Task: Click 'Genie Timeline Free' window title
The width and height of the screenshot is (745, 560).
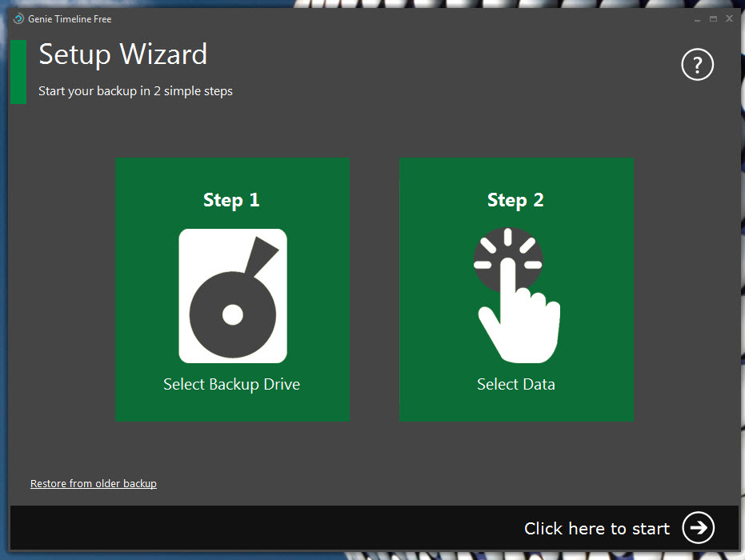Action: click(x=70, y=19)
